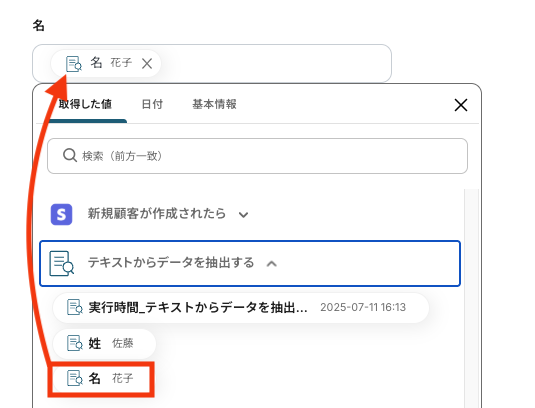Open the 基本情報 tab
This screenshot has height=408, width=535.
pos(214,104)
